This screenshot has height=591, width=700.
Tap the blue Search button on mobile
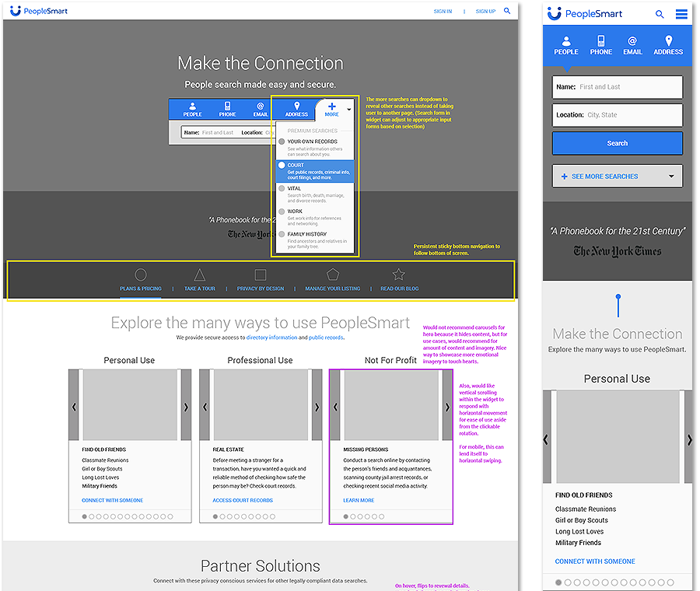(618, 143)
